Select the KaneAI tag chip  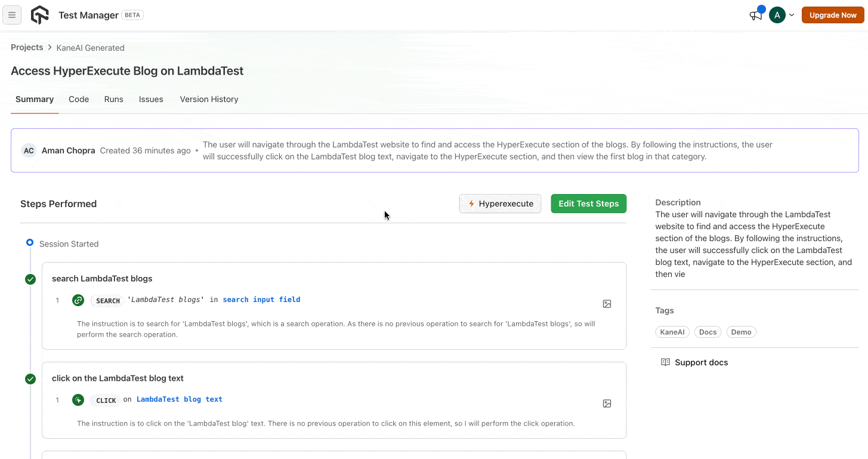pos(672,332)
